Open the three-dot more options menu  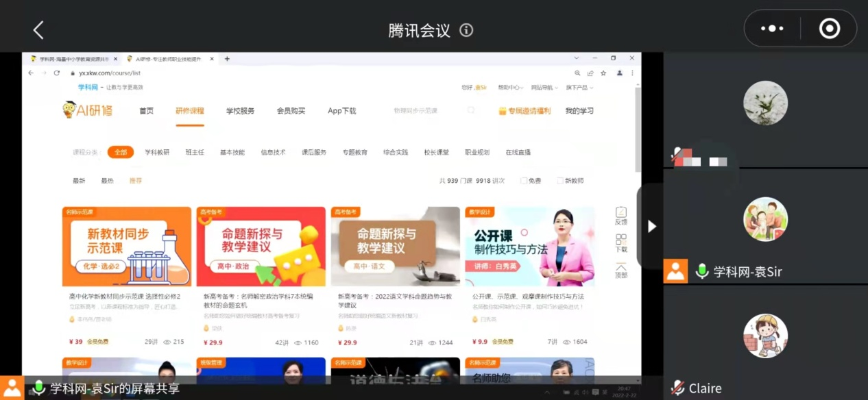coord(772,28)
